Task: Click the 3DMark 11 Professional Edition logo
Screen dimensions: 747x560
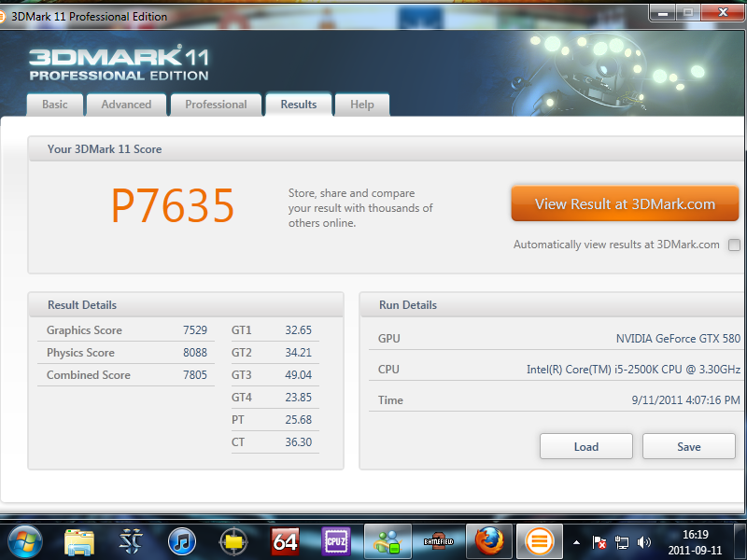Action: coord(119,63)
